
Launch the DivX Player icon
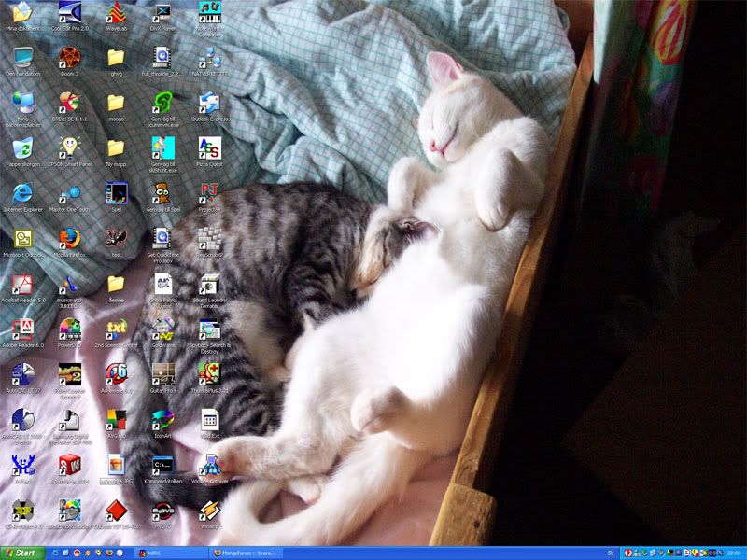coord(162,13)
